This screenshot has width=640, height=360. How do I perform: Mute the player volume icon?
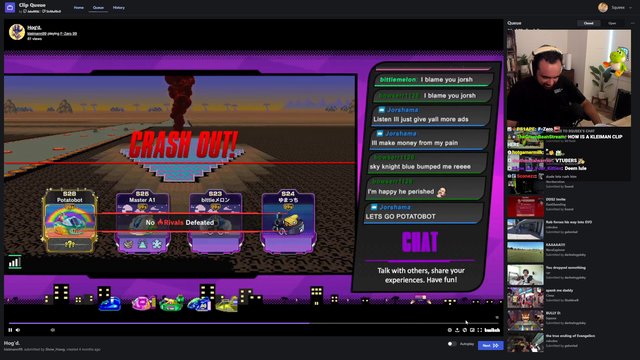pos(18,330)
